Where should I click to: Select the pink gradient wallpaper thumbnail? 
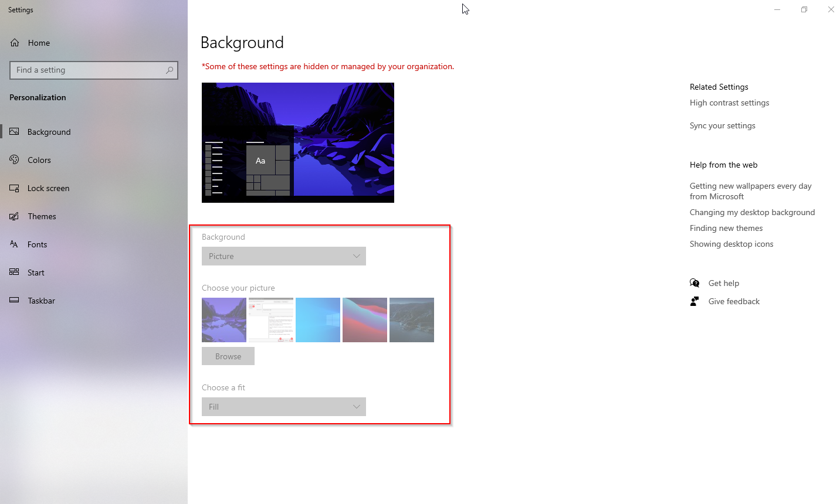coord(364,319)
